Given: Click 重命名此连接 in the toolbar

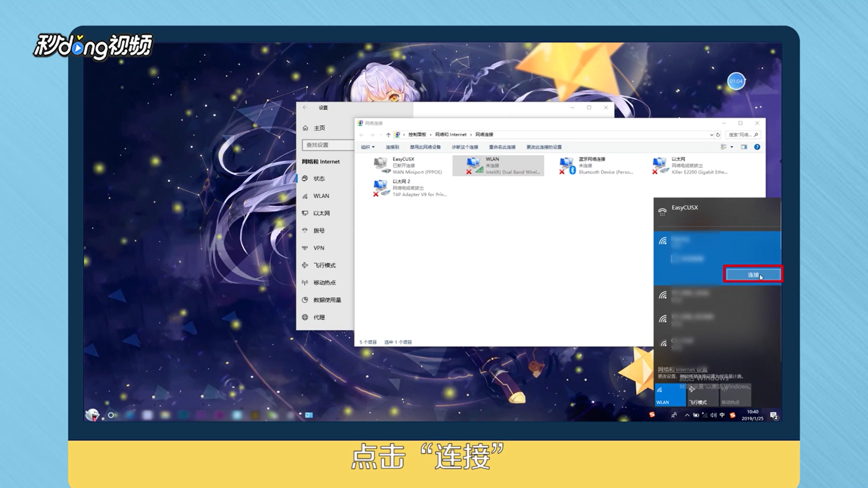Looking at the screenshot, I should 502,147.
